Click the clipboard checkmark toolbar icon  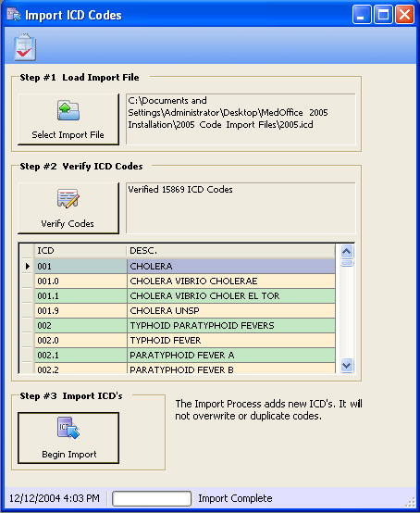click(x=25, y=47)
